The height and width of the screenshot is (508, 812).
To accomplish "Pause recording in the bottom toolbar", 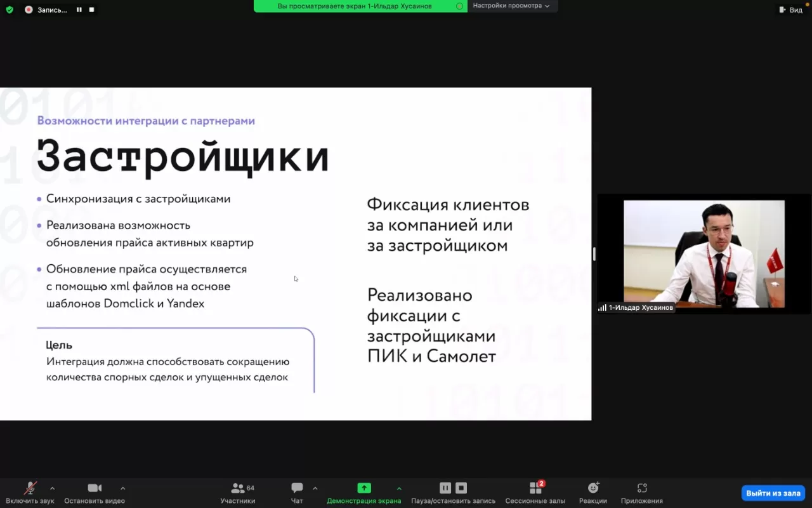I will click(x=445, y=488).
